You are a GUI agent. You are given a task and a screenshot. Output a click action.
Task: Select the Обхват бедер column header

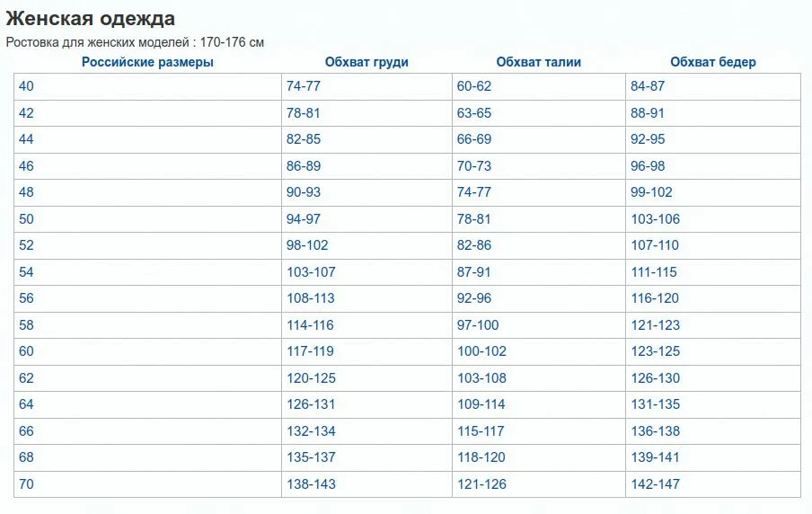(713, 62)
